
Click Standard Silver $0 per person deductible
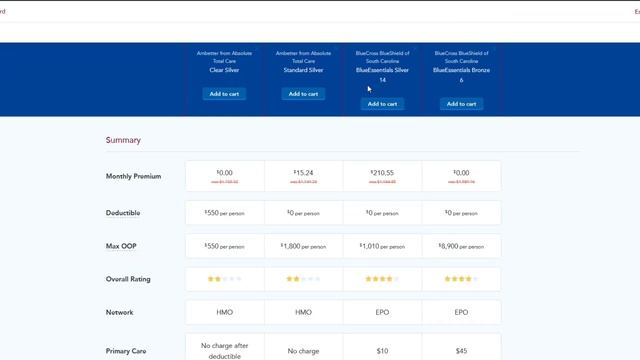click(x=303, y=213)
